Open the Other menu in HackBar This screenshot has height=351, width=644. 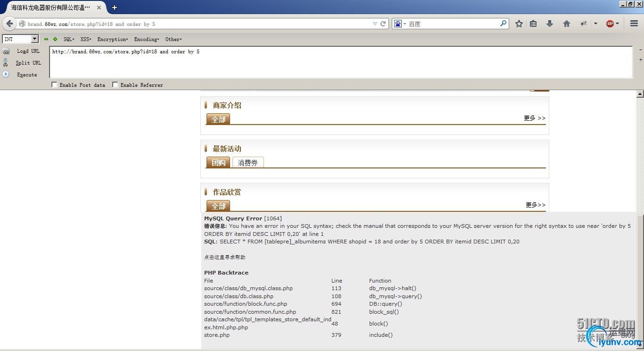173,39
